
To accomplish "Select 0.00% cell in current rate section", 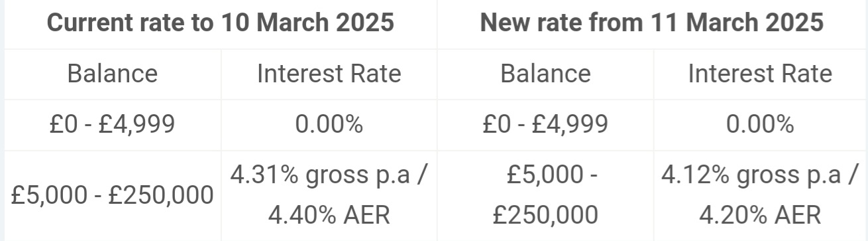I will coord(329,124).
